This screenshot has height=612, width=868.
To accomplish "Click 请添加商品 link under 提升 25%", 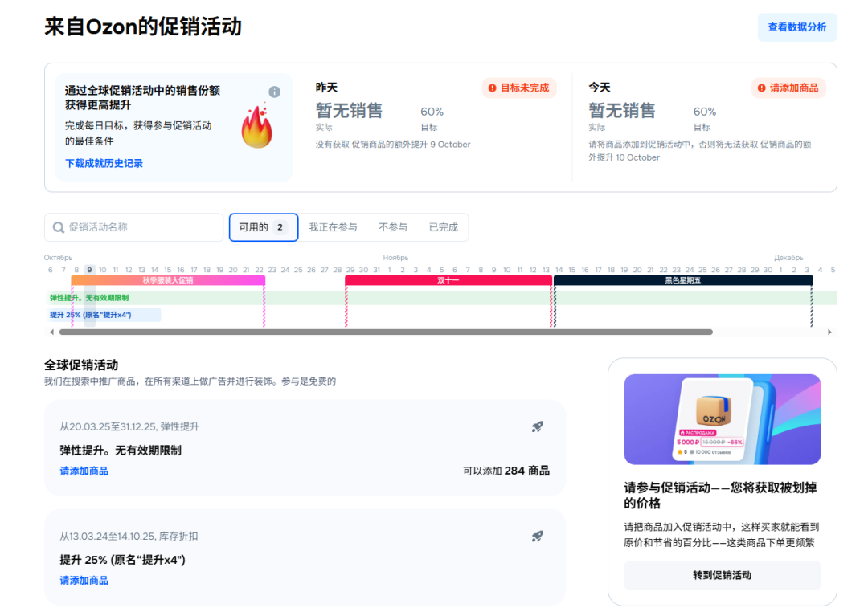I will 84,581.
